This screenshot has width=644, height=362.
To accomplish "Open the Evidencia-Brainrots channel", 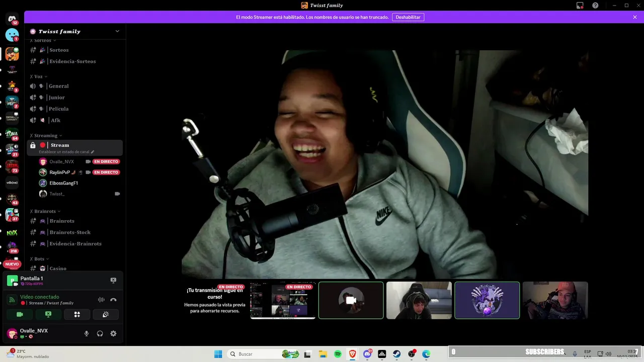I will (74, 243).
